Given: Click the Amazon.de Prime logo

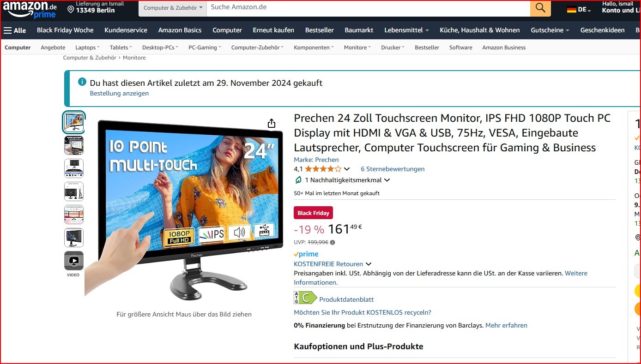Looking at the screenshot, I should pos(31,9).
